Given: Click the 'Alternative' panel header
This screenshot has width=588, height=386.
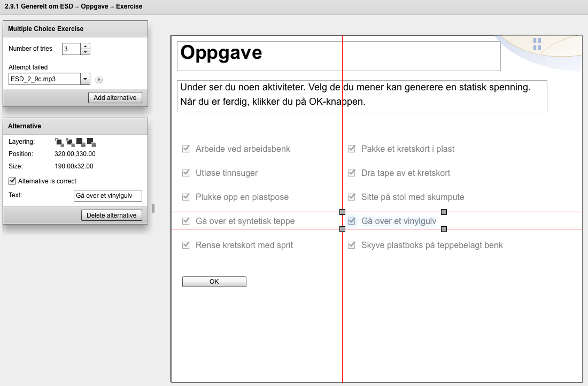Looking at the screenshot, I should pyautogui.click(x=75, y=126).
